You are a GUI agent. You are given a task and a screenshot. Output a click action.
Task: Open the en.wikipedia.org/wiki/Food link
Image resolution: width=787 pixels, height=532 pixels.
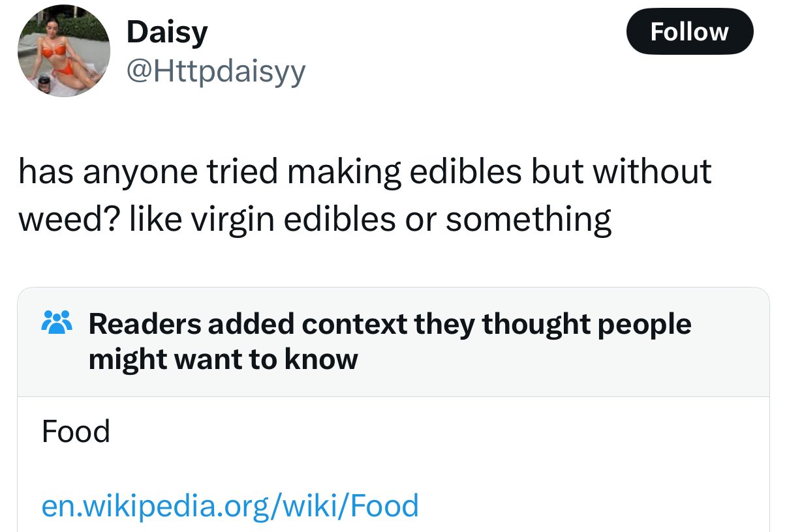coord(230,506)
